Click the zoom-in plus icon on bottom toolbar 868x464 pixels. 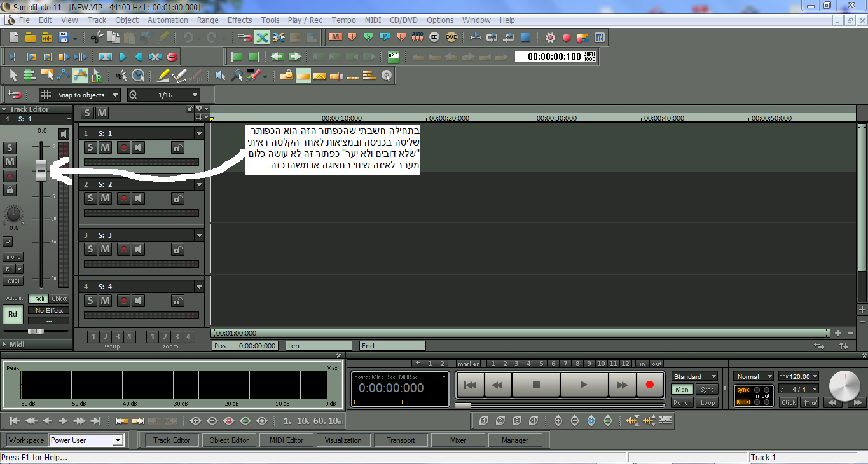coord(195,421)
